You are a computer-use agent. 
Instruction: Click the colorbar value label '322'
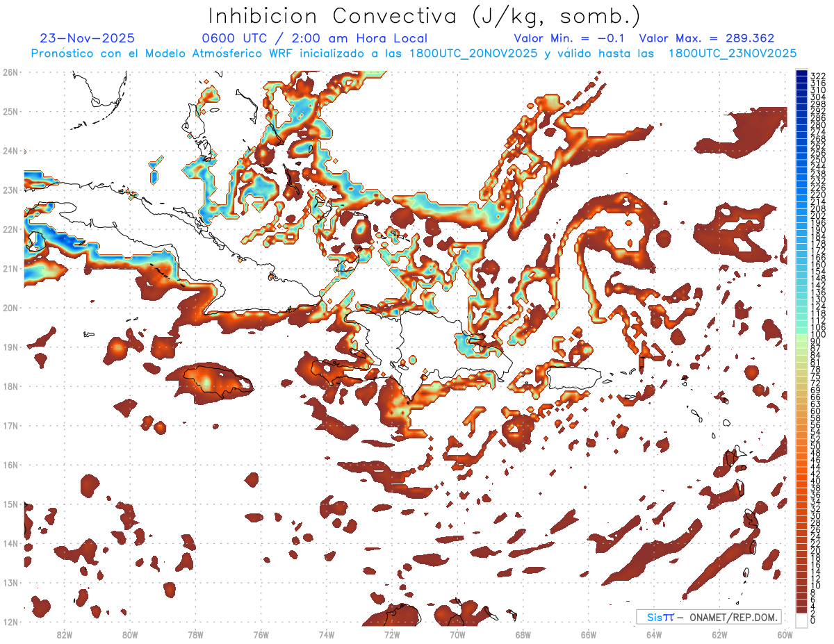pyautogui.click(x=818, y=76)
